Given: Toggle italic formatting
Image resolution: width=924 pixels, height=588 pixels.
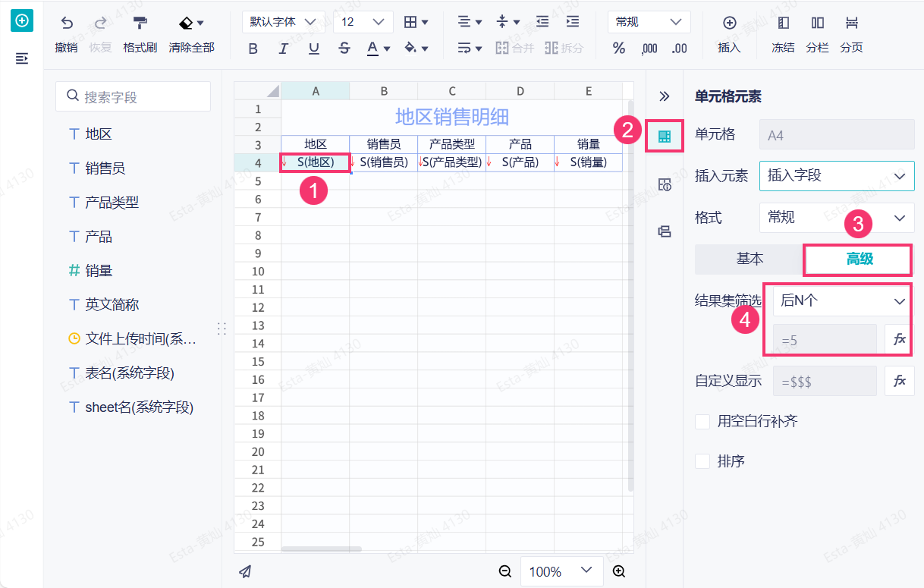Looking at the screenshot, I should point(284,49).
